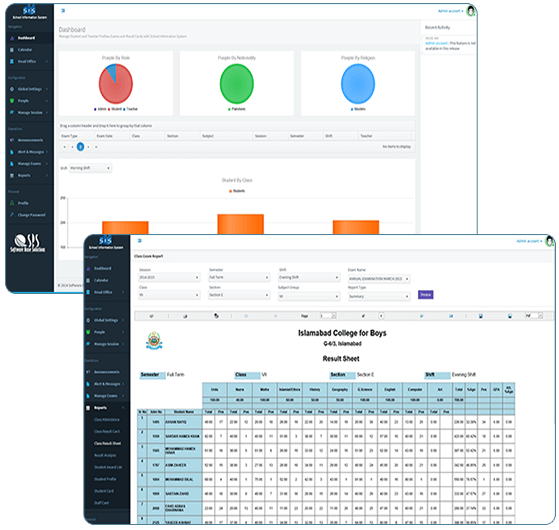This screenshot has height=530, width=559.
Task: Open the Section dropdown showing Section E
Action: (x=239, y=295)
